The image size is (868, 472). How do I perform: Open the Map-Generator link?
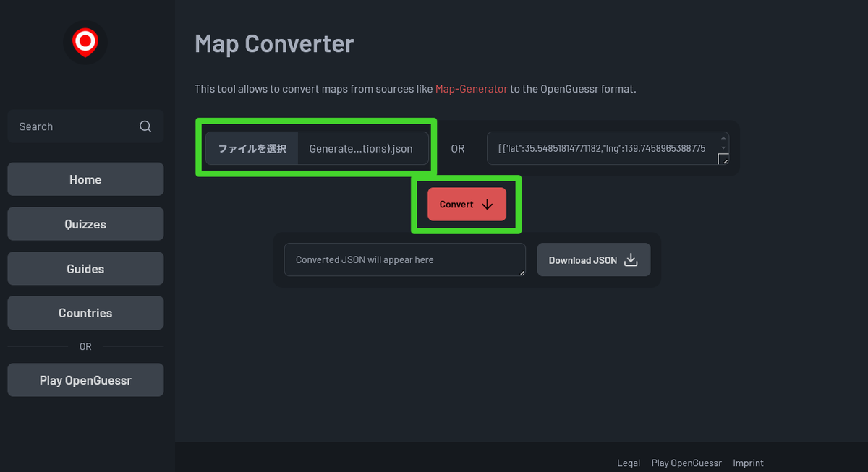pos(471,89)
